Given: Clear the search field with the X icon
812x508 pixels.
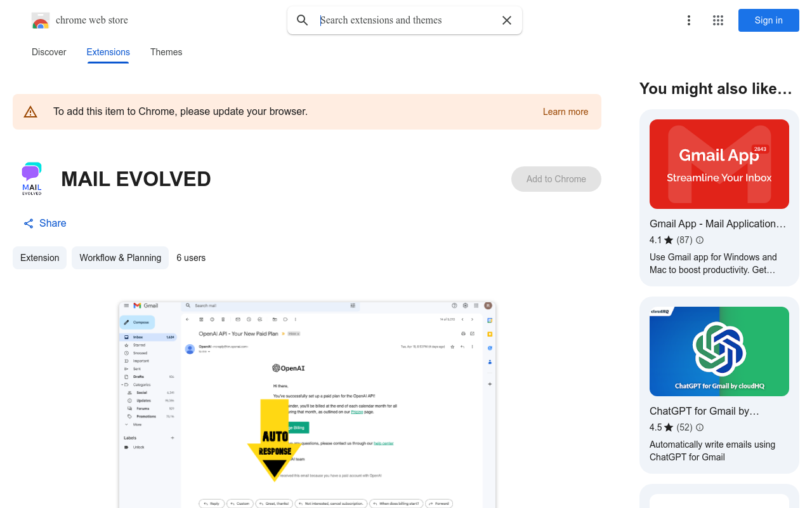Looking at the screenshot, I should [507, 20].
